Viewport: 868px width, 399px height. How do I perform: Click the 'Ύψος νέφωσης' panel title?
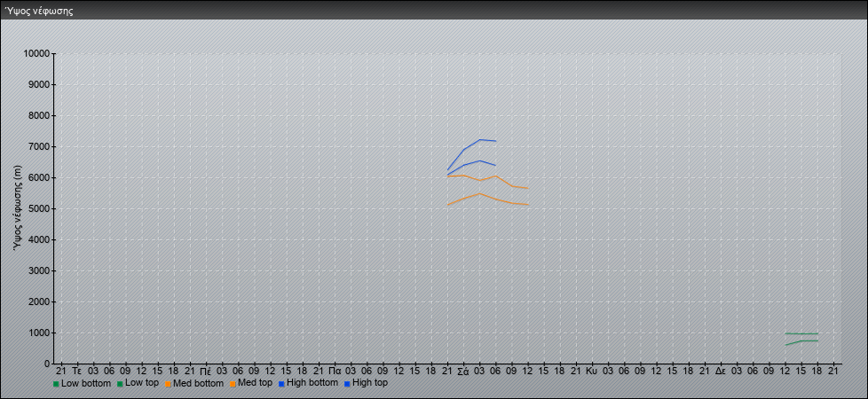(39, 11)
